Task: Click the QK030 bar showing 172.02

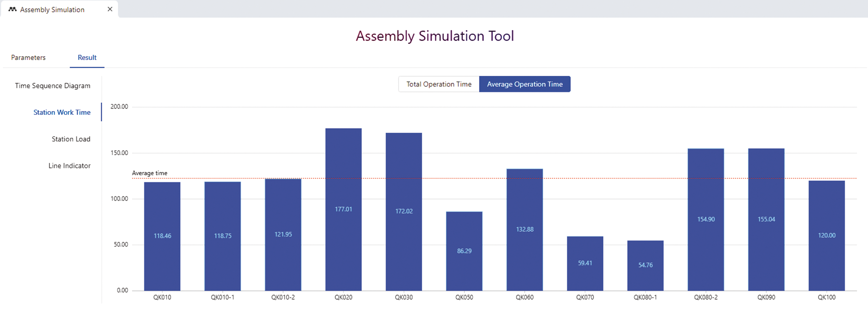Action: (x=404, y=211)
